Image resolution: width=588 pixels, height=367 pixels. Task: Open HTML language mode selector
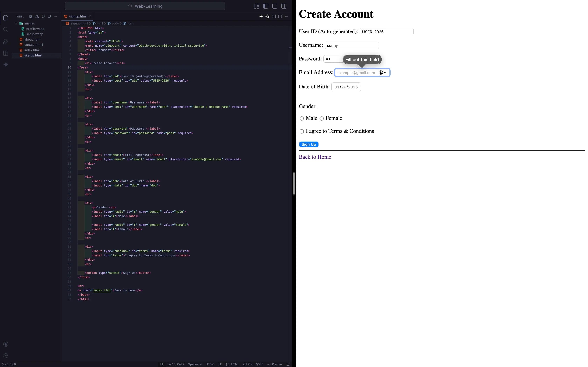coord(235,364)
